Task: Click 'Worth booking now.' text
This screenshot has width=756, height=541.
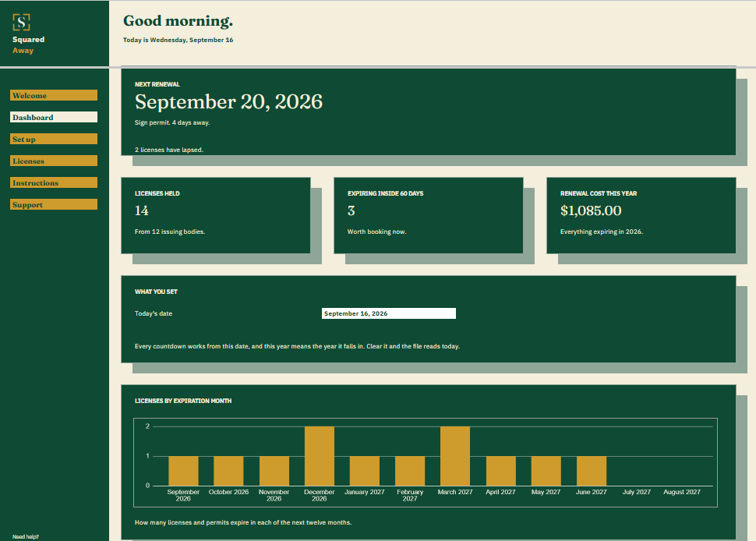Action: [x=376, y=232]
